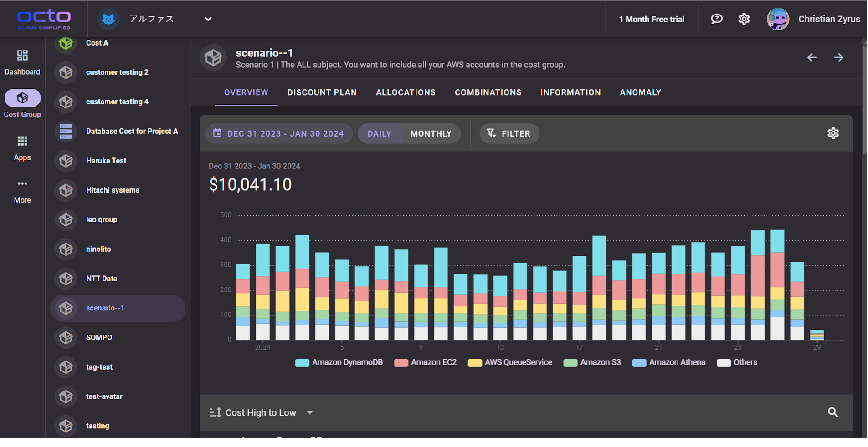
Task: Click the filter funnel icon
Action: 491,133
